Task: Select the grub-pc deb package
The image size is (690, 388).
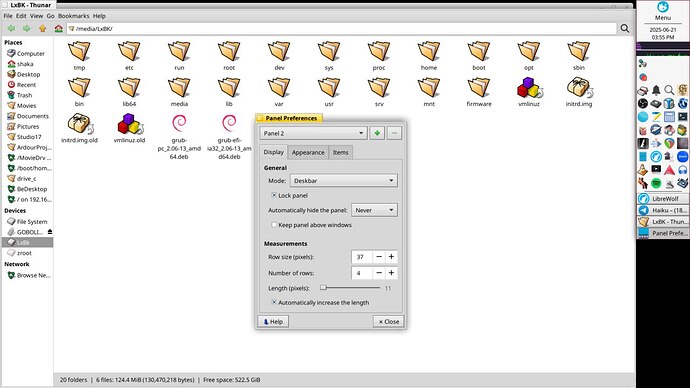Action: click(179, 137)
